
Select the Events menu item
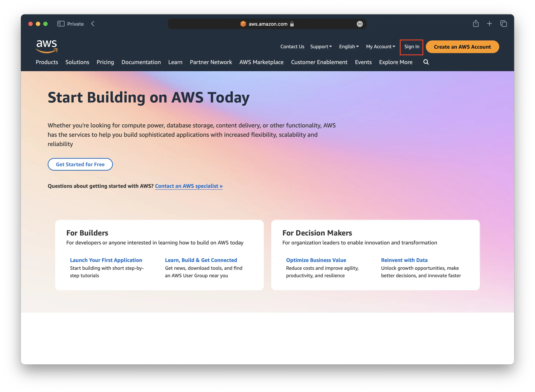coord(363,62)
